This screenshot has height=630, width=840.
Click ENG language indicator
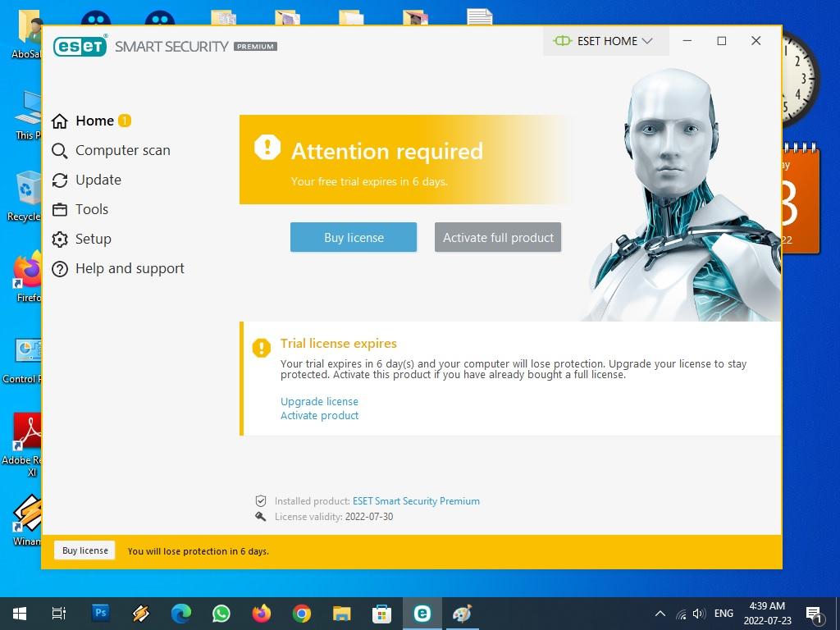[x=724, y=614]
